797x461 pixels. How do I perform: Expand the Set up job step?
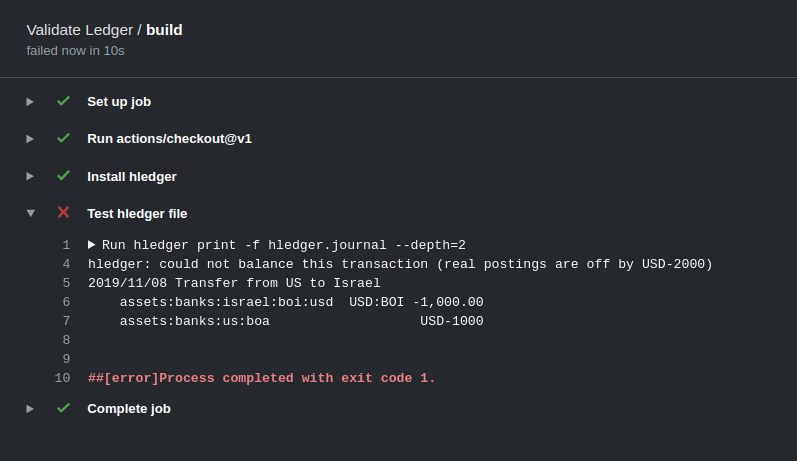(30, 102)
